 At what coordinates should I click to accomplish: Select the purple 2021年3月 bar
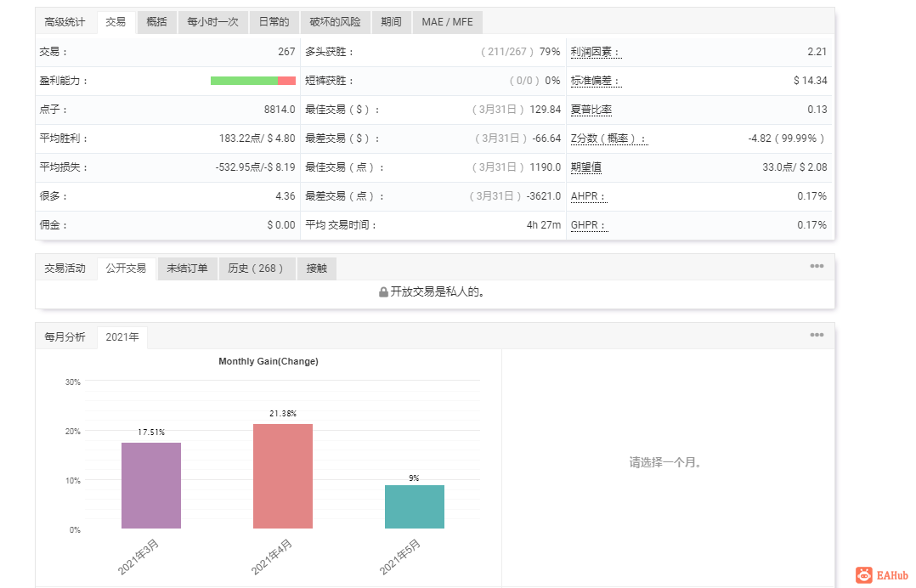pyautogui.click(x=151, y=485)
